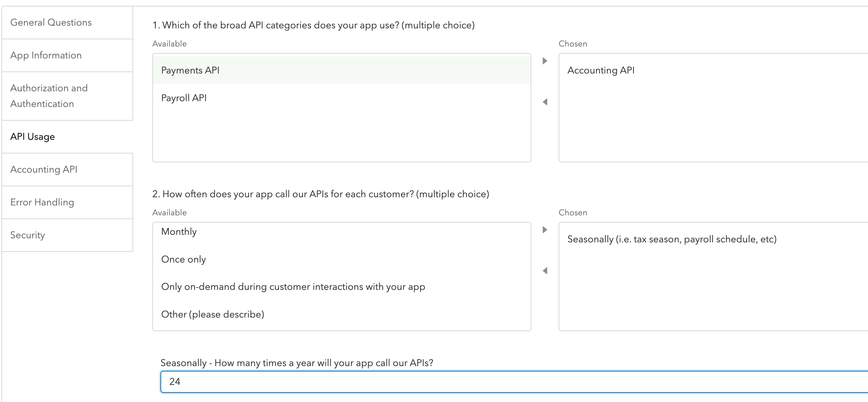Click left arrow for API categories question

(545, 102)
